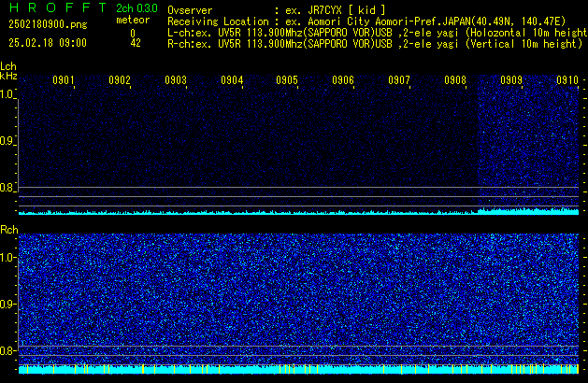This screenshot has height=383, width=588.
Task: Click the 0905 time marker
Action: click(287, 80)
